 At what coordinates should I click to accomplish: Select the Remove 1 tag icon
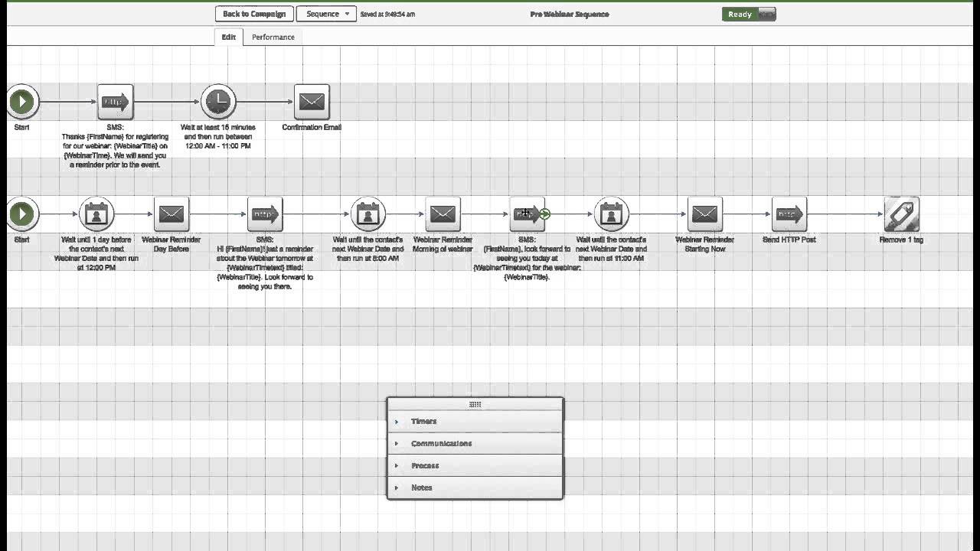901,214
